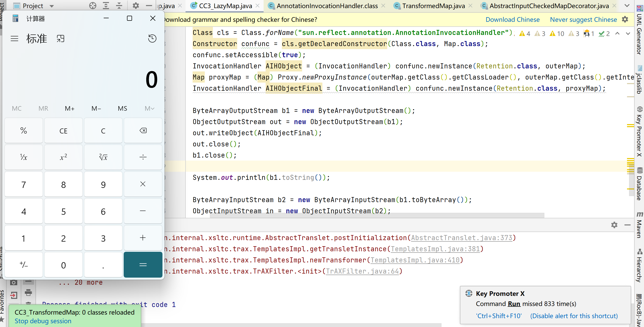
Task: Click Stop debug session link
Action: tap(43, 321)
